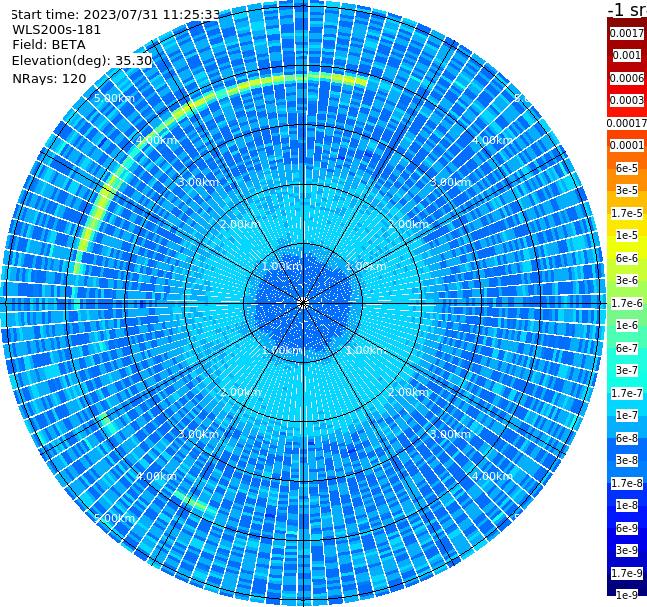Click the 3e-9 colorbar label
647x607 pixels.
click(x=627, y=550)
